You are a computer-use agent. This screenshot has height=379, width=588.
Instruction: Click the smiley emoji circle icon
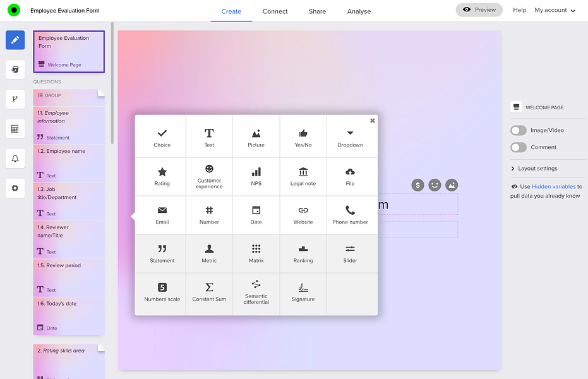[x=435, y=185]
